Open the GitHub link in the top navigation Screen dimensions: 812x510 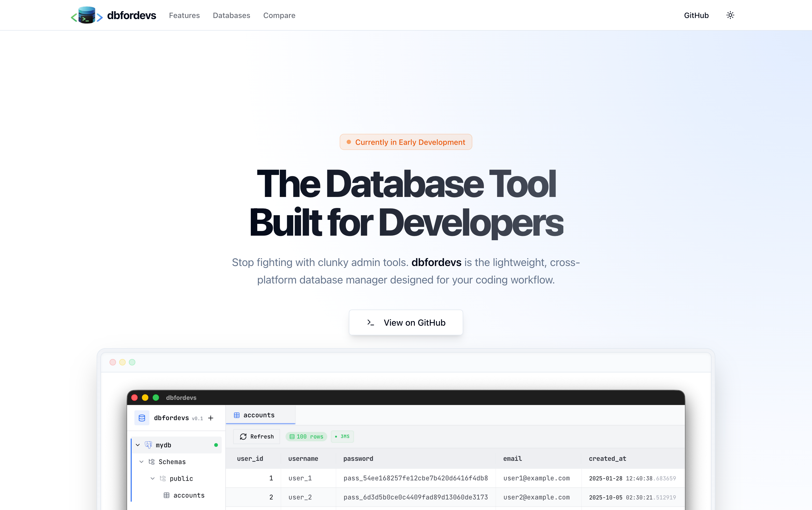696,15
